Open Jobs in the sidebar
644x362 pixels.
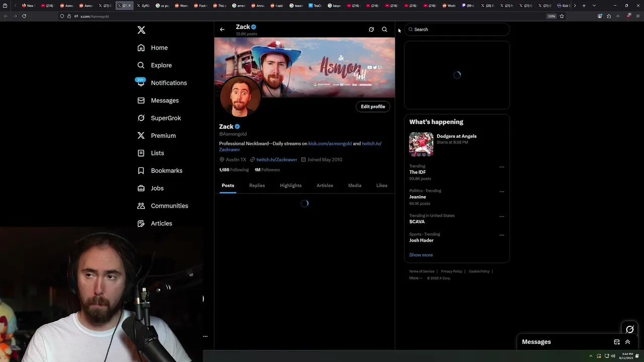click(150, 189)
